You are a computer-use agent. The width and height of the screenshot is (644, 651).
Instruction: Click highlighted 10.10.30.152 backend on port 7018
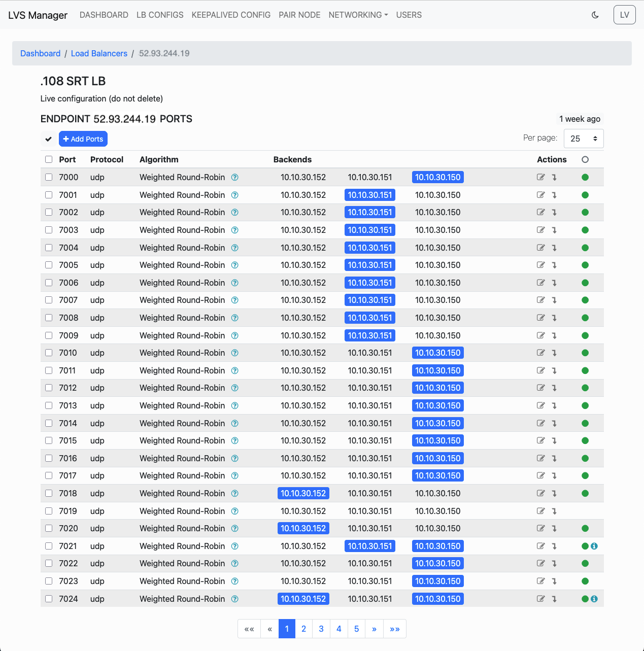click(303, 493)
